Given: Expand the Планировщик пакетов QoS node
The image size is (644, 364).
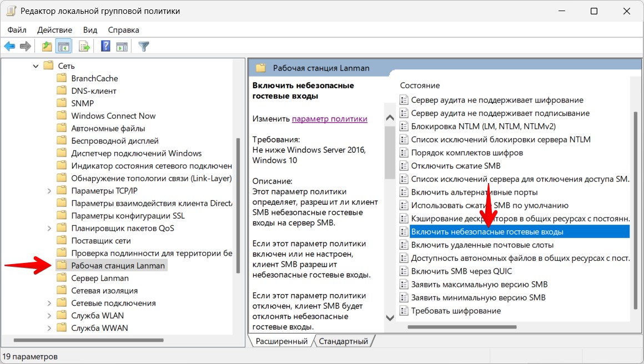Looking at the screenshot, I should point(49,228).
